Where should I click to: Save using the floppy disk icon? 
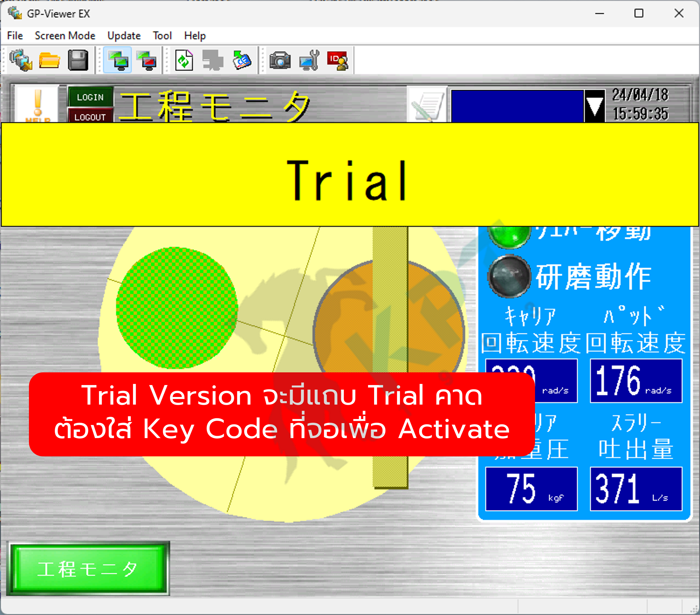tap(78, 60)
